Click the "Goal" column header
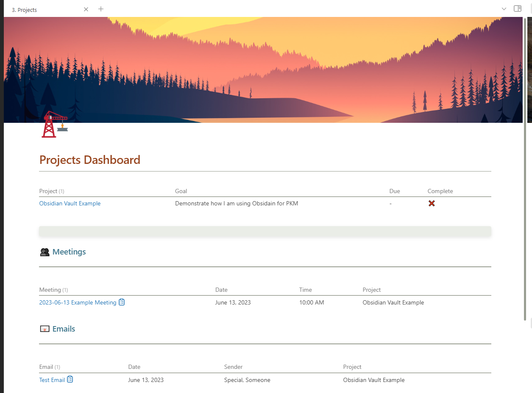The width and height of the screenshot is (532, 393). click(x=181, y=191)
